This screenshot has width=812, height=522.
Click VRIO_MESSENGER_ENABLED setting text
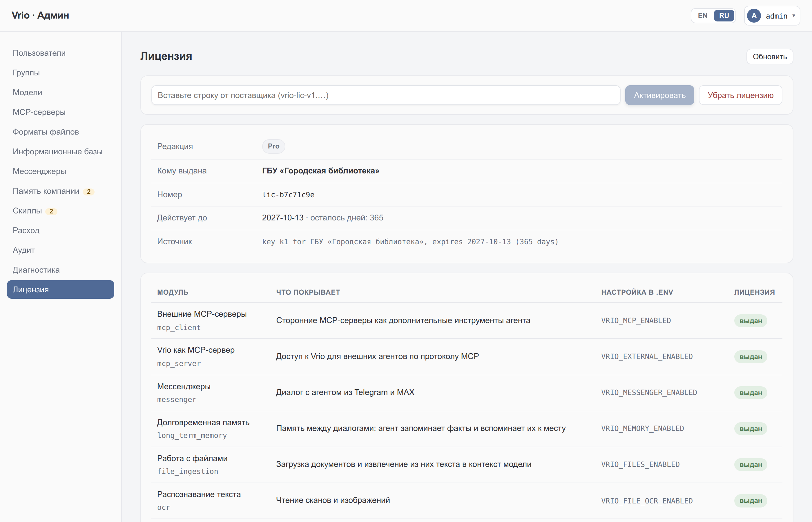(649, 393)
